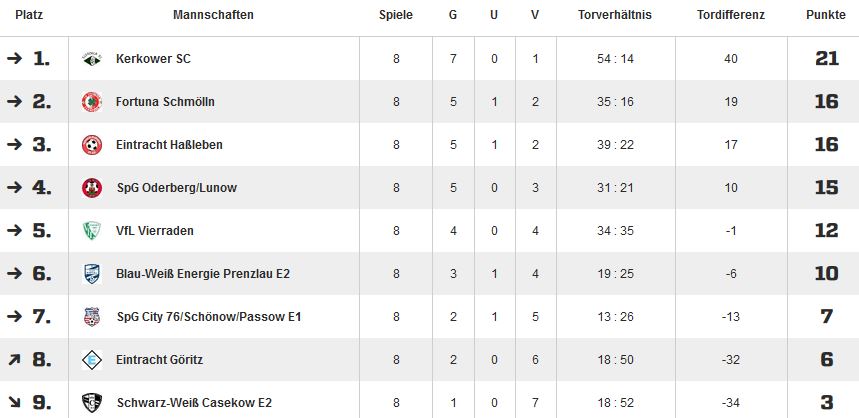Select the Platz column header

coord(29,15)
